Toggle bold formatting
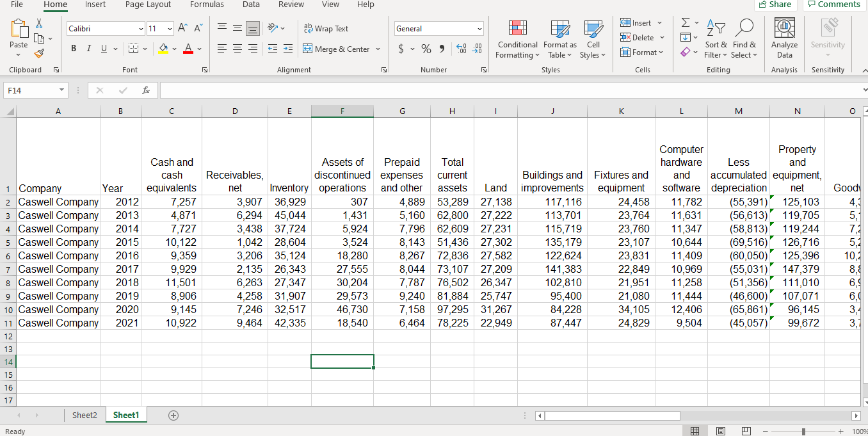The height and width of the screenshot is (436, 868). click(73, 48)
